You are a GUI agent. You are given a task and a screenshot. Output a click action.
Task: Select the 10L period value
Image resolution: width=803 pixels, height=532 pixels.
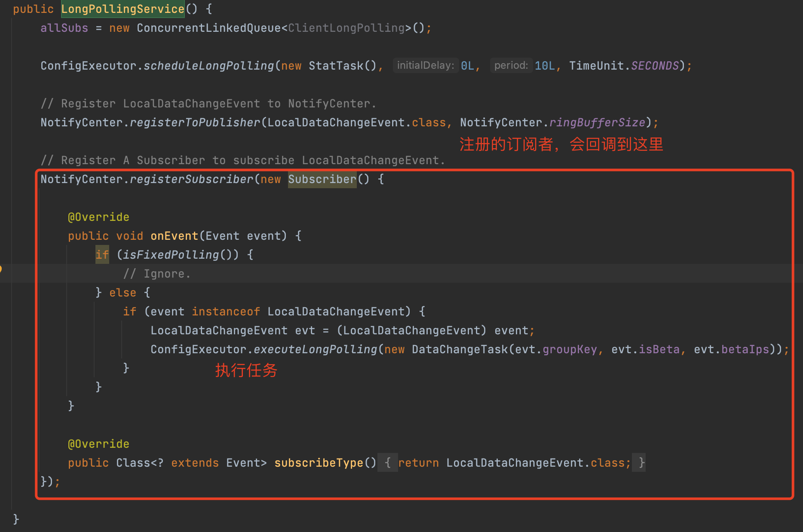click(x=545, y=66)
